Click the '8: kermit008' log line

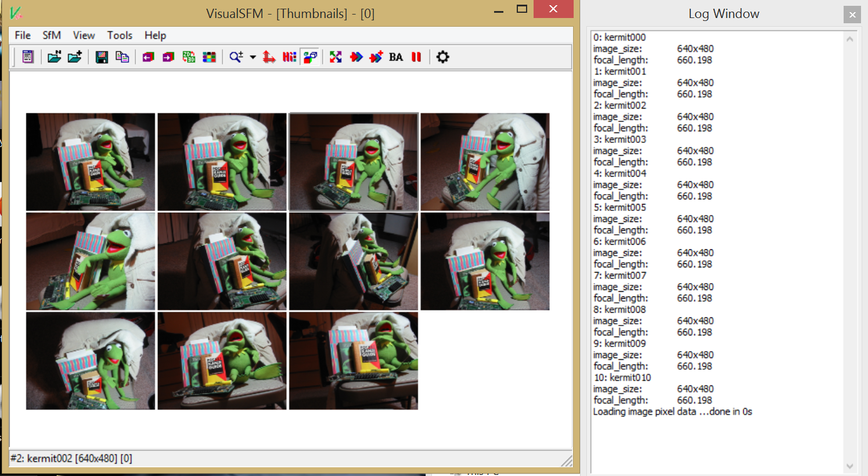tap(620, 309)
